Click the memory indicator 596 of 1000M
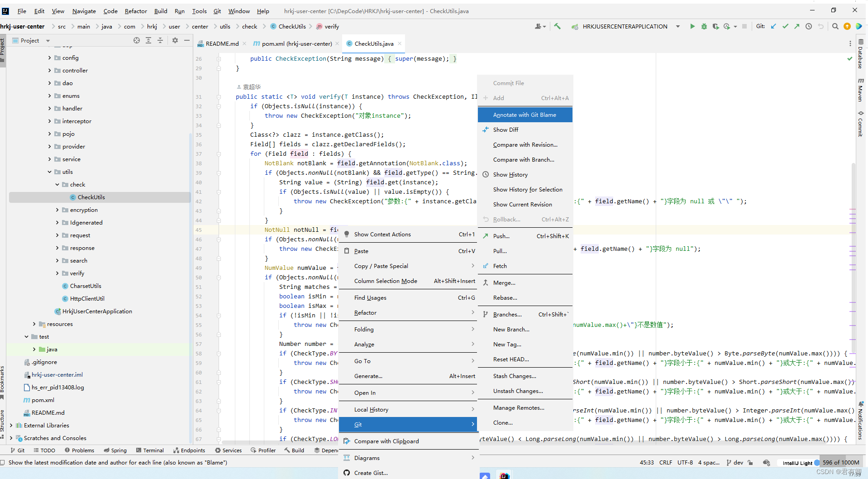Image resolution: width=868 pixels, height=479 pixels. 840,463
